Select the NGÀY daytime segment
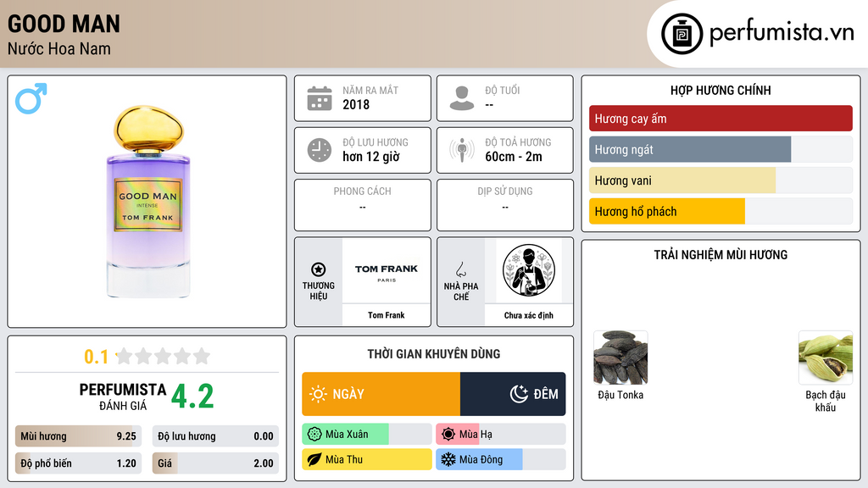Screen dimensions: 868x488 381,394
